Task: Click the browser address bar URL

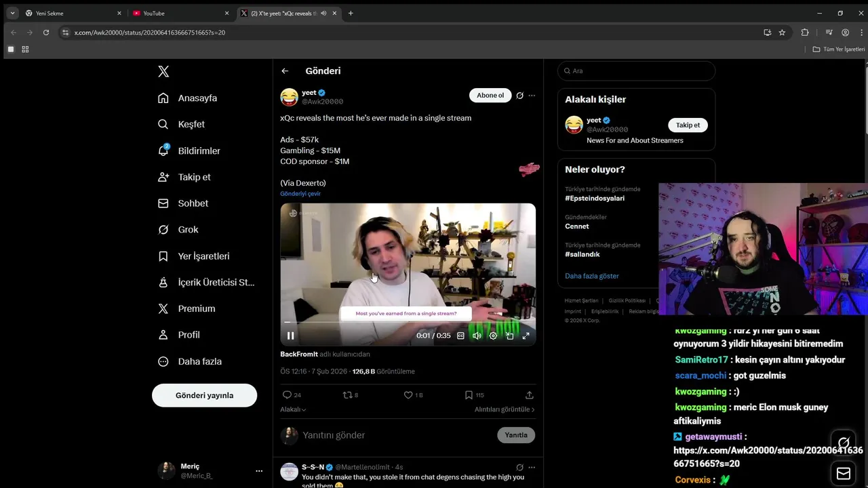Action: coord(150,33)
